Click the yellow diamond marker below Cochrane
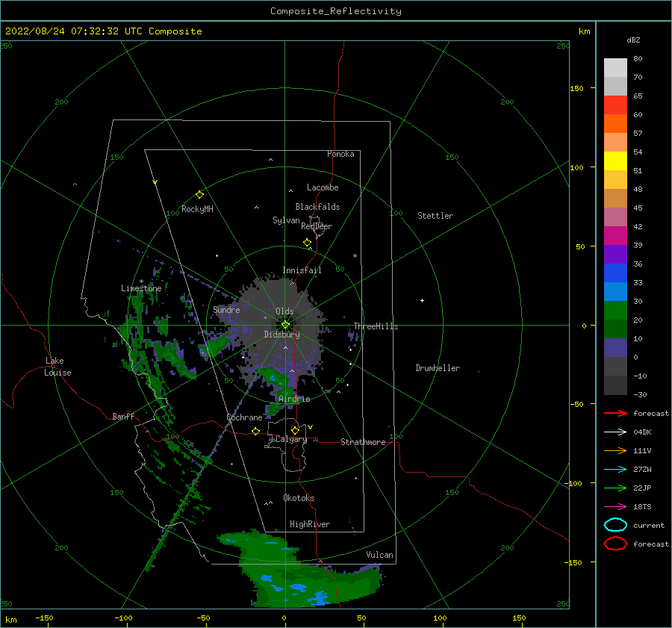 coord(255,431)
